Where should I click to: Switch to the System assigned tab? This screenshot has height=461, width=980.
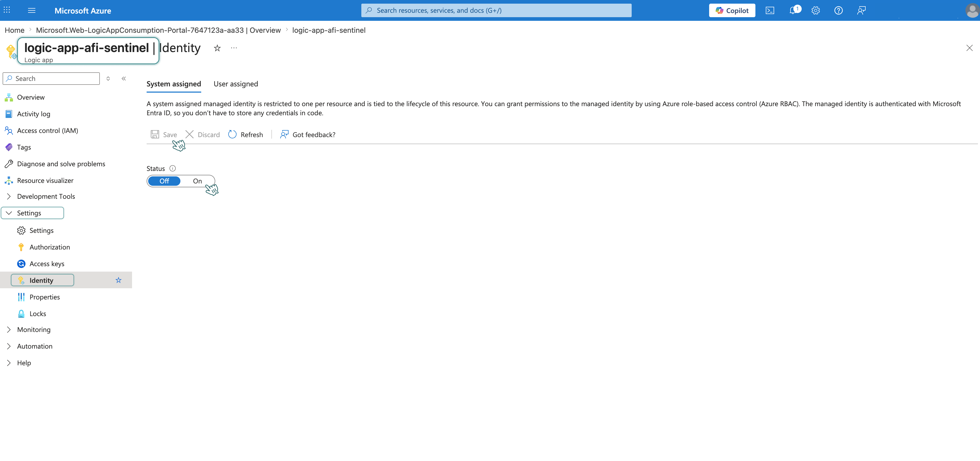coord(173,84)
